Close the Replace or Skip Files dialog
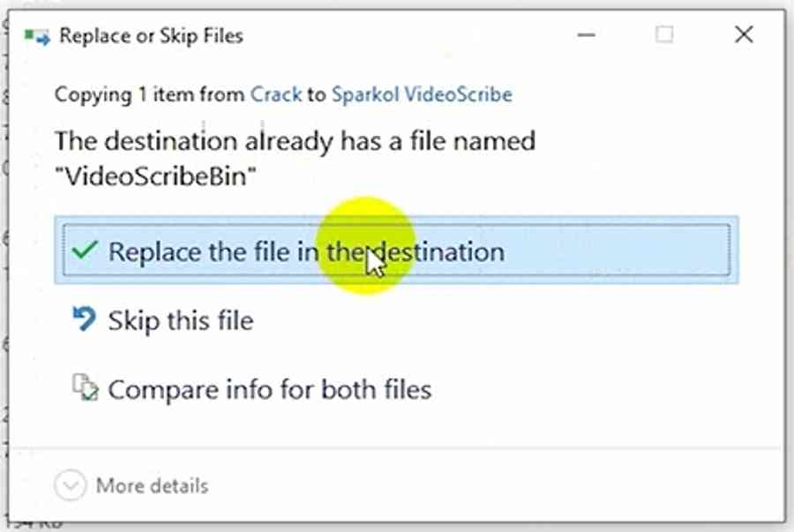This screenshot has height=532, width=794. tap(744, 35)
